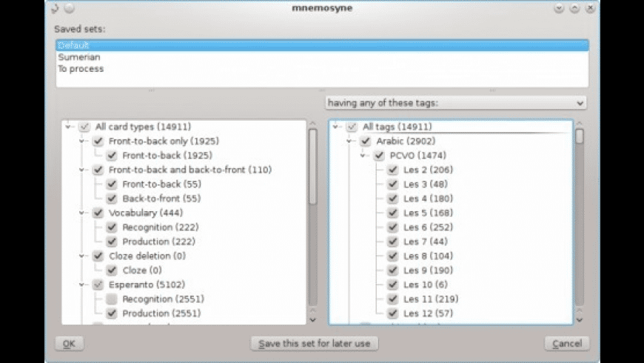The width and height of the screenshot is (644, 363).
Task: Toggle the Arabic (2902) checkbox
Action: pyautogui.click(x=365, y=141)
